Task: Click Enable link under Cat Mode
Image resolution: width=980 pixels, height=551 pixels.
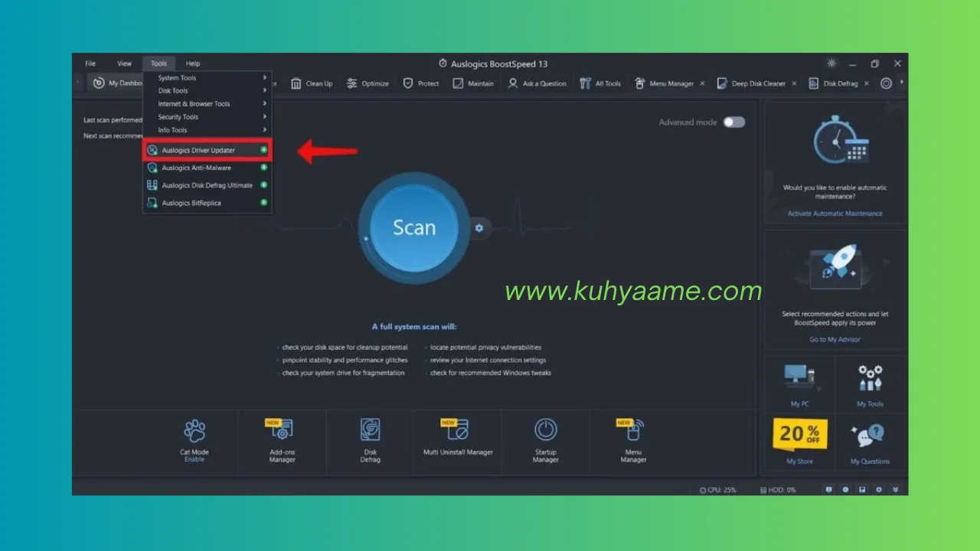Action: coord(194,459)
